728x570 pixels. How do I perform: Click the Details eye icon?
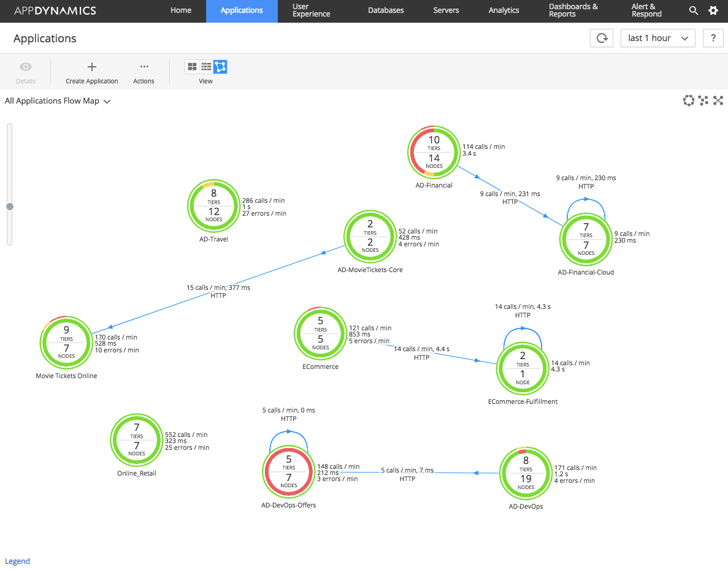click(x=26, y=67)
